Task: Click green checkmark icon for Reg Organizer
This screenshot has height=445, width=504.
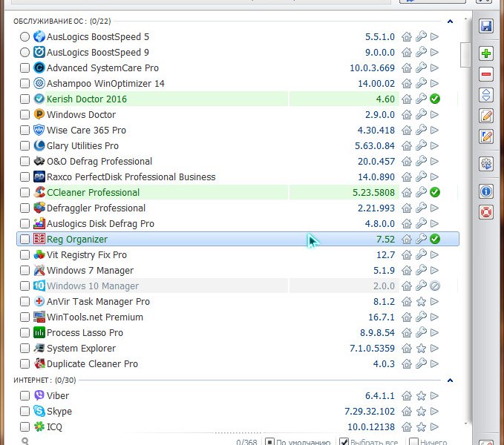Action: click(435, 240)
